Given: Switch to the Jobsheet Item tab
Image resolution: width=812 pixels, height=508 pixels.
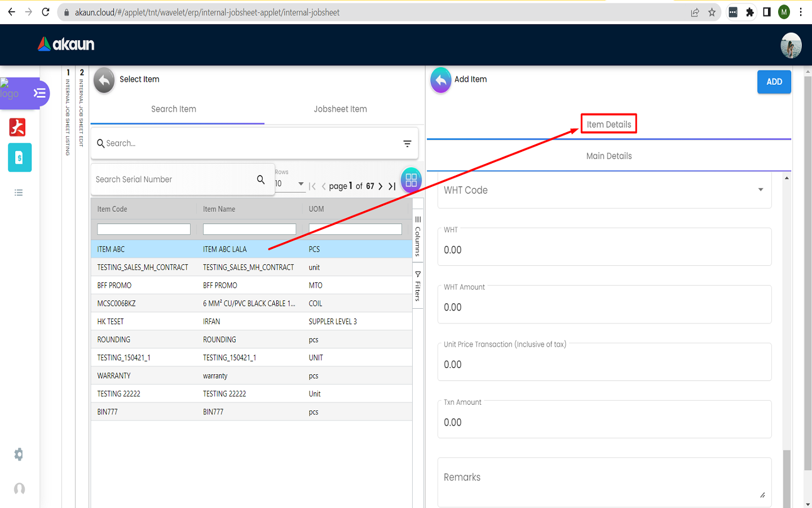Looking at the screenshot, I should click(x=340, y=110).
